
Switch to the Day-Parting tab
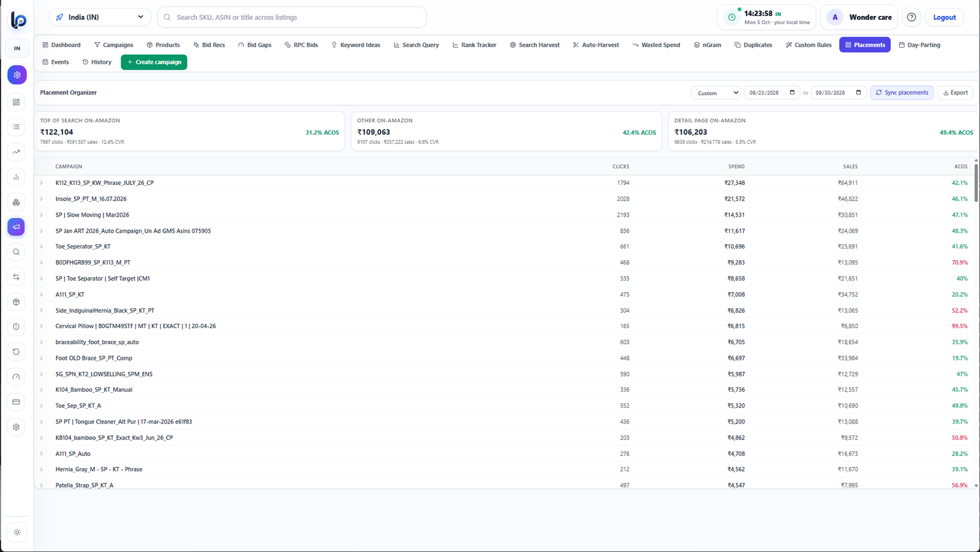tap(919, 45)
